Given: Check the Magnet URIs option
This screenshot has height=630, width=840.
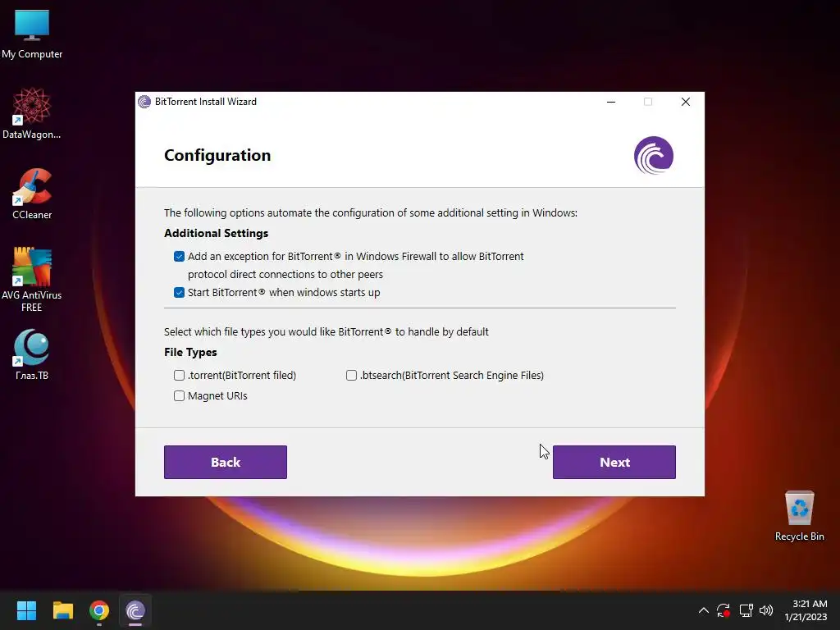Looking at the screenshot, I should click(179, 396).
